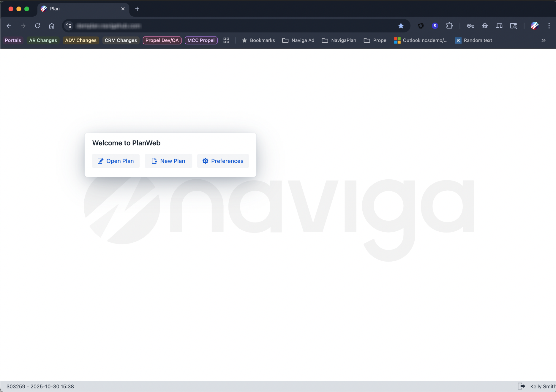Open the Bookmarks star shortcut
Viewport: 556px width, 392px height.
[x=258, y=40]
